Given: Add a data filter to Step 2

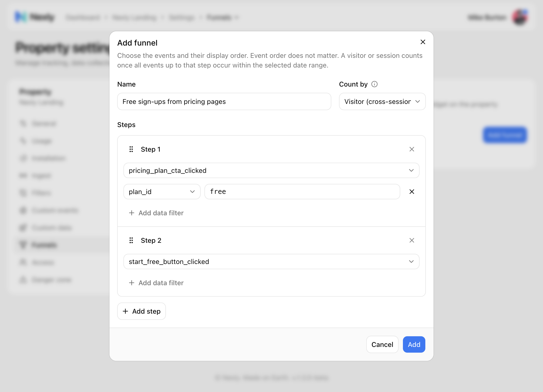Looking at the screenshot, I should tap(156, 283).
